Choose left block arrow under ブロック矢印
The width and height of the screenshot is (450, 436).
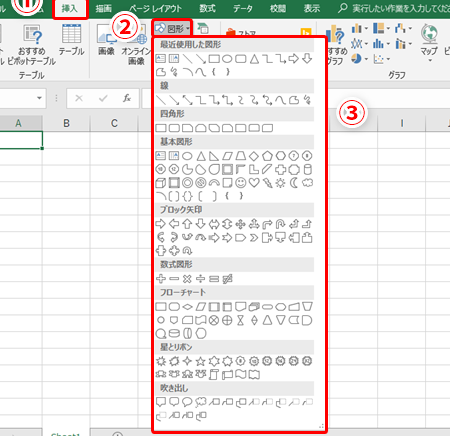pyautogui.click(x=174, y=224)
